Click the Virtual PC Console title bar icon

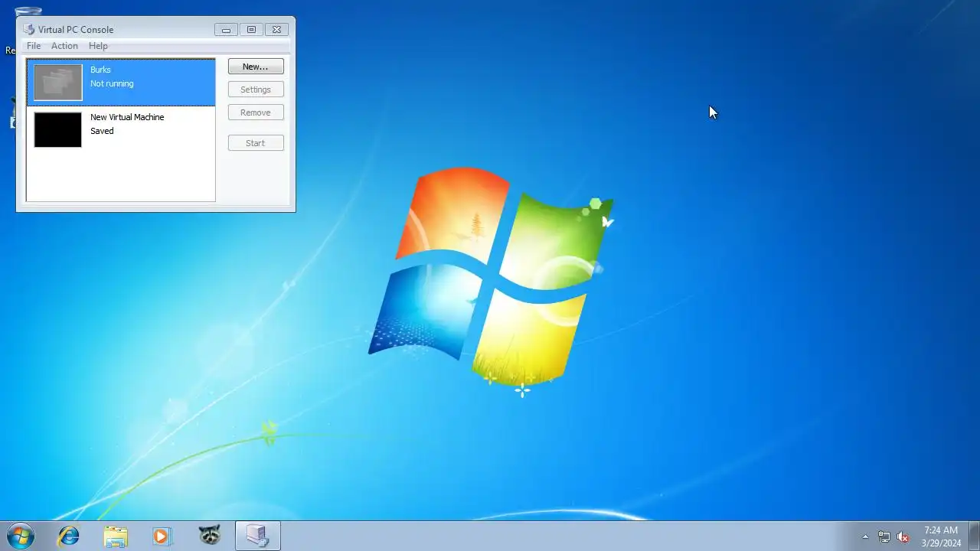29,29
